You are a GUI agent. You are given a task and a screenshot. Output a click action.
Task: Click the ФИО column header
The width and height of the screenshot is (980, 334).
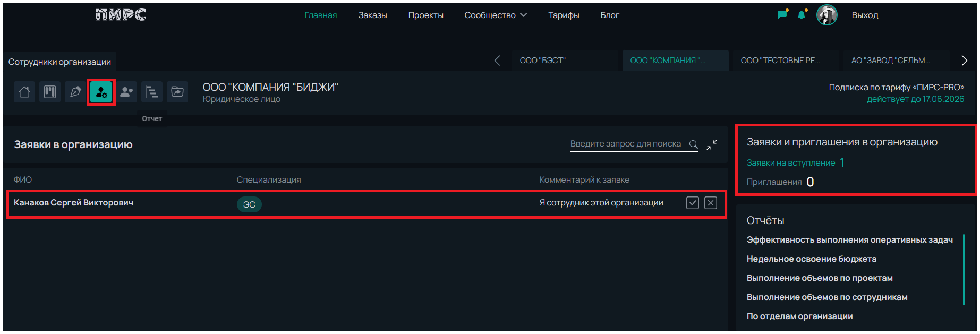pyautogui.click(x=23, y=180)
